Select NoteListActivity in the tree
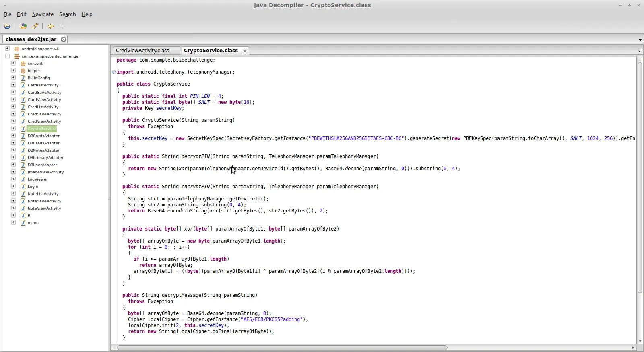The height and width of the screenshot is (352, 644). (x=43, y=194)
